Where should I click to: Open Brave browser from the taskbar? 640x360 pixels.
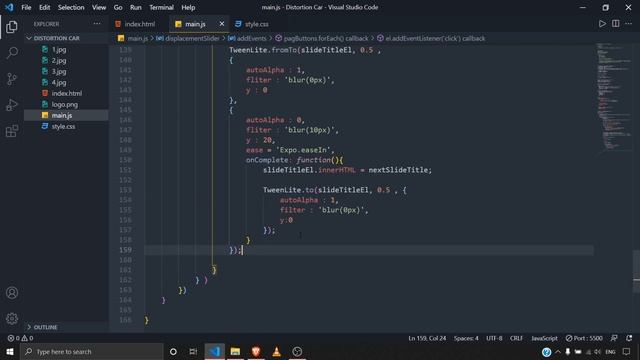click(256, 351)
